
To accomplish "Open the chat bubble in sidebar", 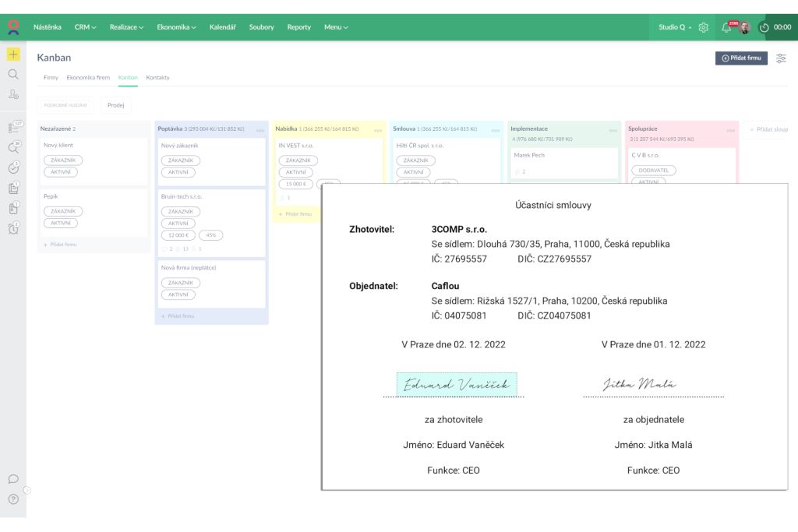I will coord(13,479).
